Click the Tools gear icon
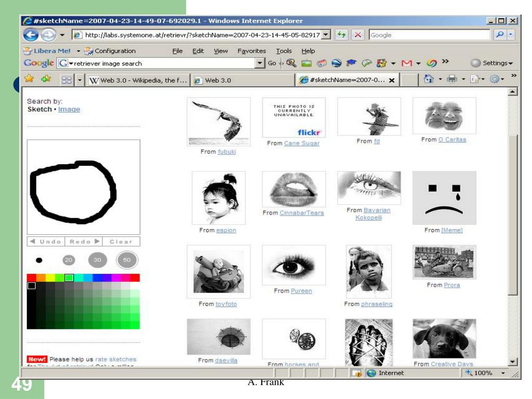532x399 pixels. coord(495,79)
